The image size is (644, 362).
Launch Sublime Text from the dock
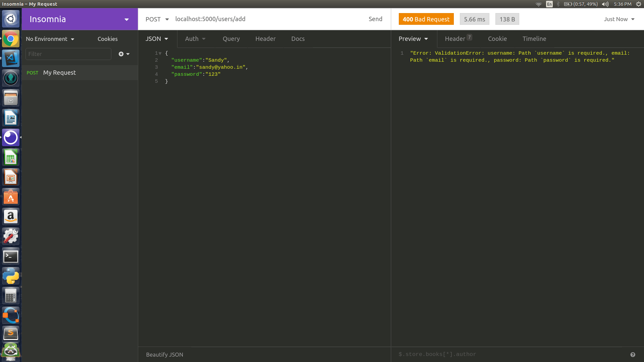click(x=10, y=334)
